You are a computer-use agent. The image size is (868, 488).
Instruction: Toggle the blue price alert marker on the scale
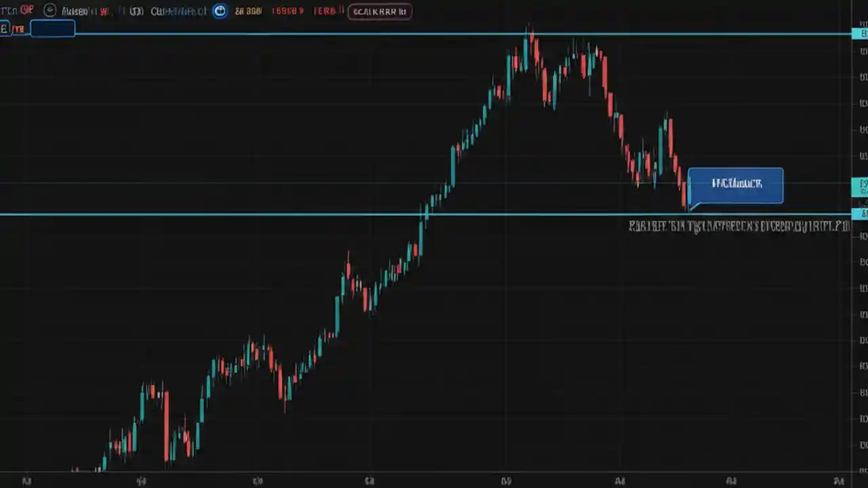coord(860,186)
